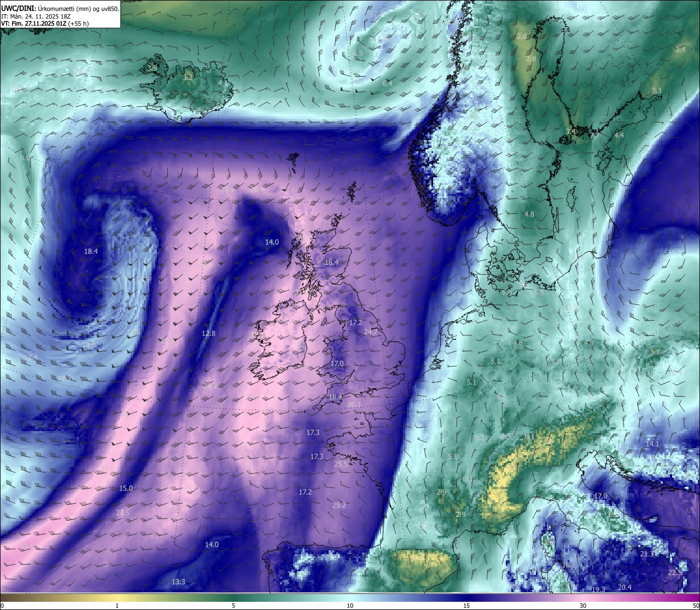The image size is (700, 610).
Task: Click the yellow section of the colour scale near 1
Action: (116, 597)
